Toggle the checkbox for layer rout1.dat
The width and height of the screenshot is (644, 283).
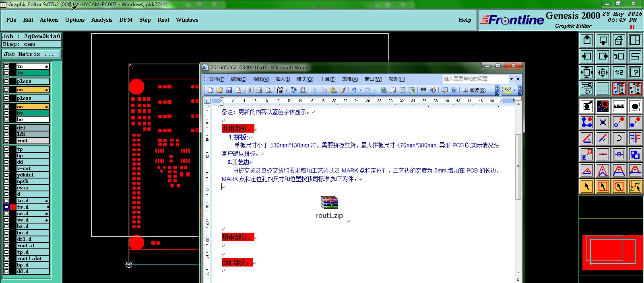point(6,258)
